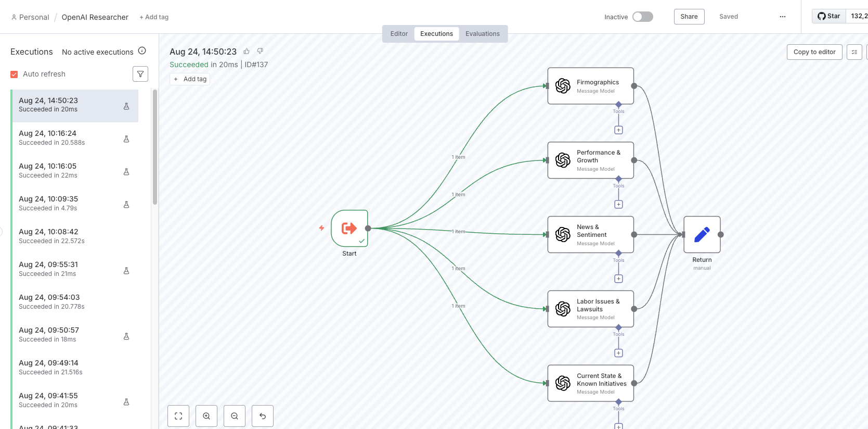Screen dimensions: 868x429
Task: Click the executions list scrollbar
Action: (154, 147)
